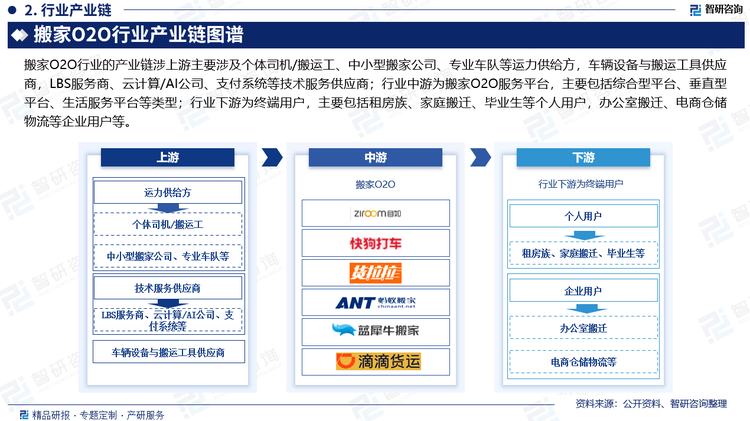The height and width of the screenshot is (421, 750).
Task: Click the 个人用户 box
Action: click(x=584, y=216)
